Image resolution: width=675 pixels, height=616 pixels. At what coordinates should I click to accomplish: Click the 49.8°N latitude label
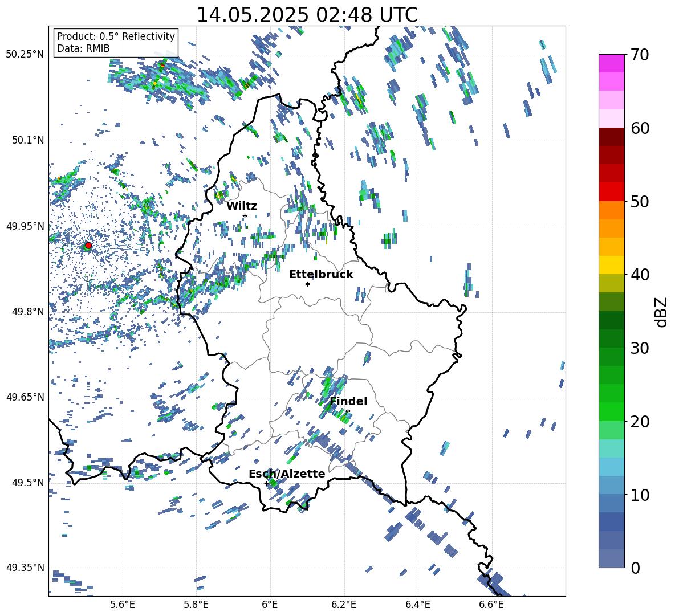click(28, 312)
